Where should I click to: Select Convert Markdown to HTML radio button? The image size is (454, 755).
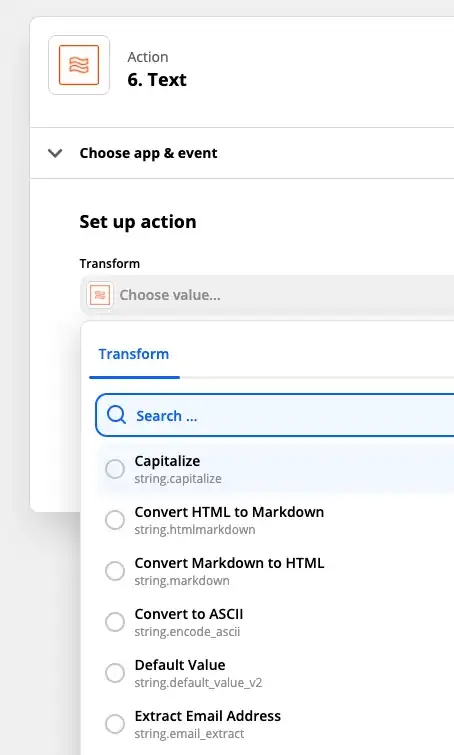pos(115,571)
